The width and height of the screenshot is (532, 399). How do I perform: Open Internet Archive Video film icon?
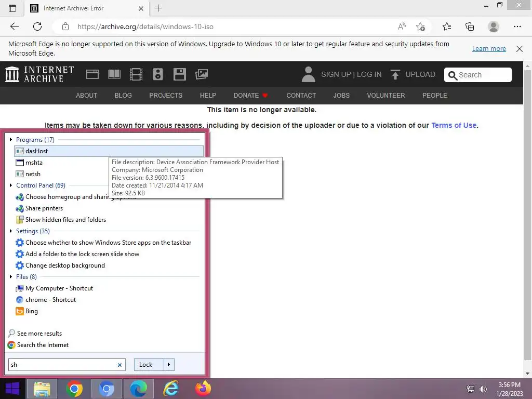tap(136, 74)
